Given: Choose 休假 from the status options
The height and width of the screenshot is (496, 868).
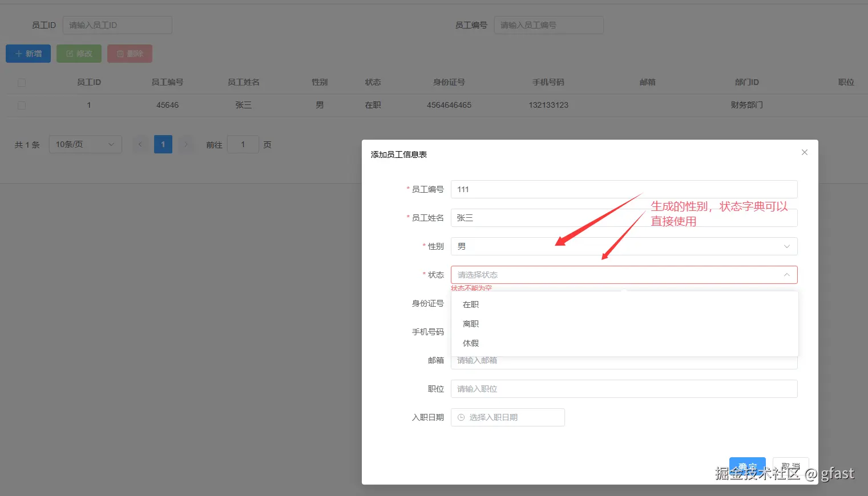Looking at the screenshot, I should tap(624, 343).
